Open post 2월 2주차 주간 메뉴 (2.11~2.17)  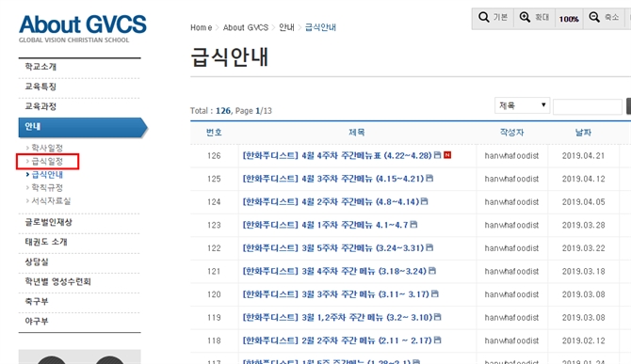[x=337, y=340]
